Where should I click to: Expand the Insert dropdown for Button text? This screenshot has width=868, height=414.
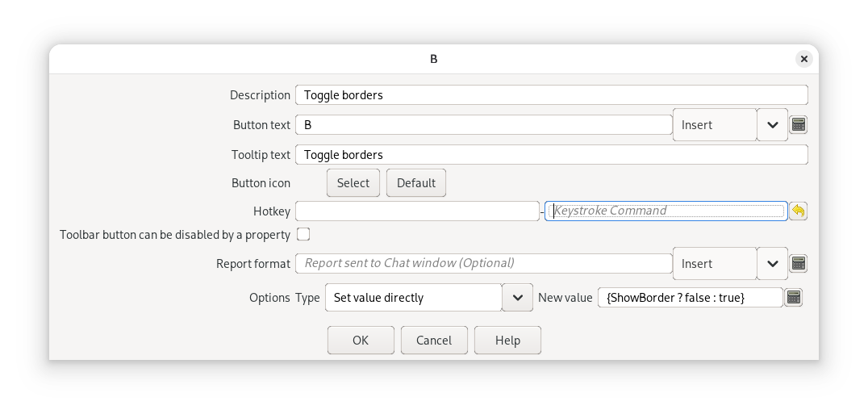(x=772, y=125)
